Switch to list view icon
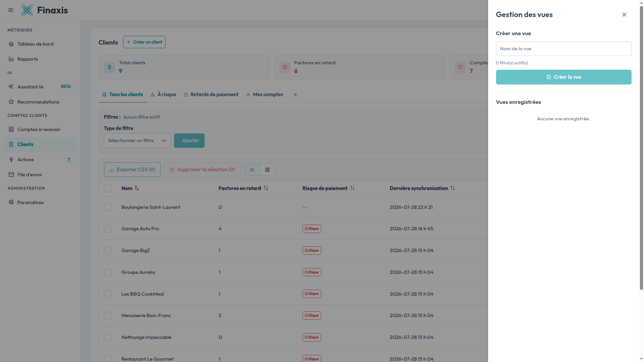 point(252,170)
